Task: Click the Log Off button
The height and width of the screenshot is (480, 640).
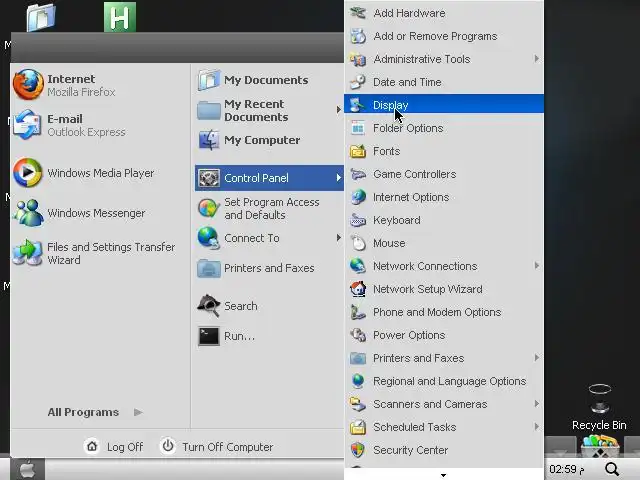Action: point(114,447)
